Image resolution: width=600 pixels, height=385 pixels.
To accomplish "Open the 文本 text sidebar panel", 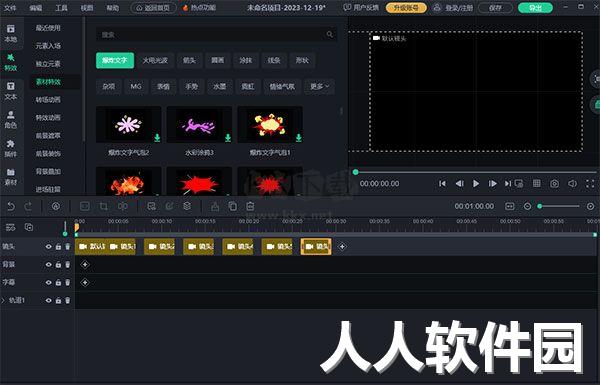I will [x=11, y=91].
